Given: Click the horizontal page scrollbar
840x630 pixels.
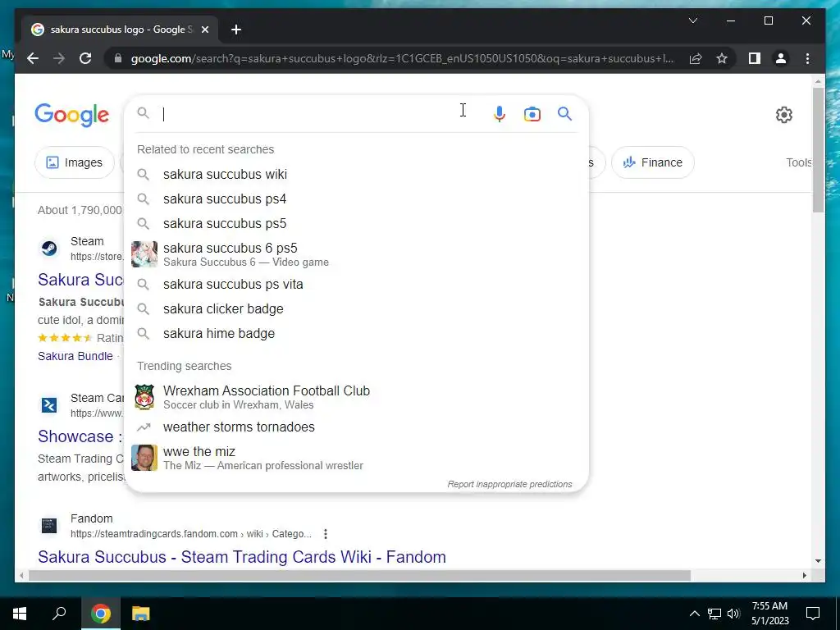Looking at the screenshot, I should pyautogui.click(x=359, y=575).
